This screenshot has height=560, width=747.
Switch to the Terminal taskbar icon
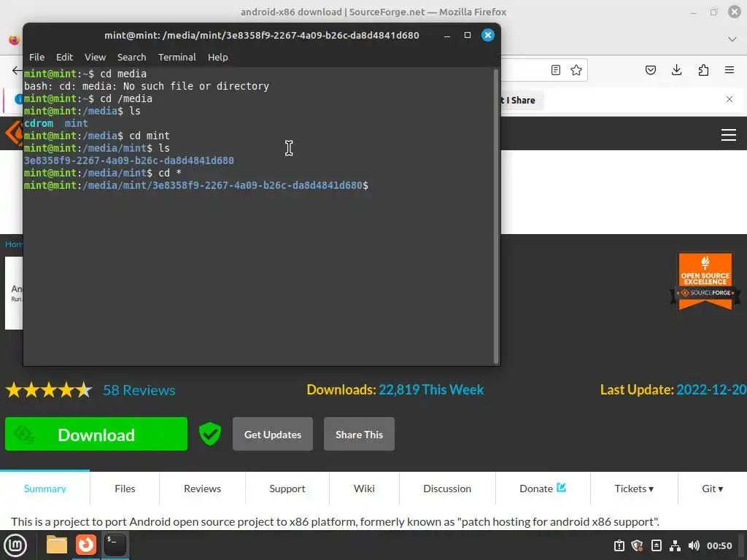115,545
